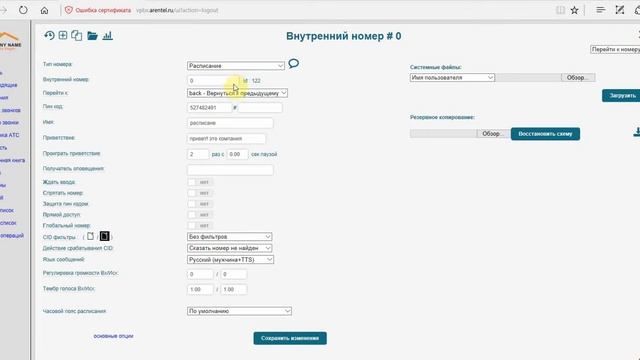Click the Загрузить button
This screenshot has width=640, height=360.
coord(622,96)
